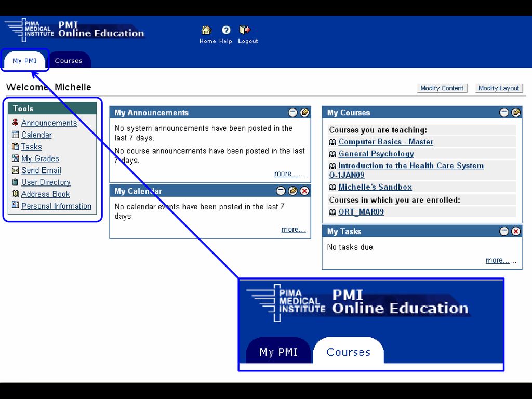This screenshot has height=399, width=532.
Task: Open the Tasks link in Tools
Action: tap(32, 147)
